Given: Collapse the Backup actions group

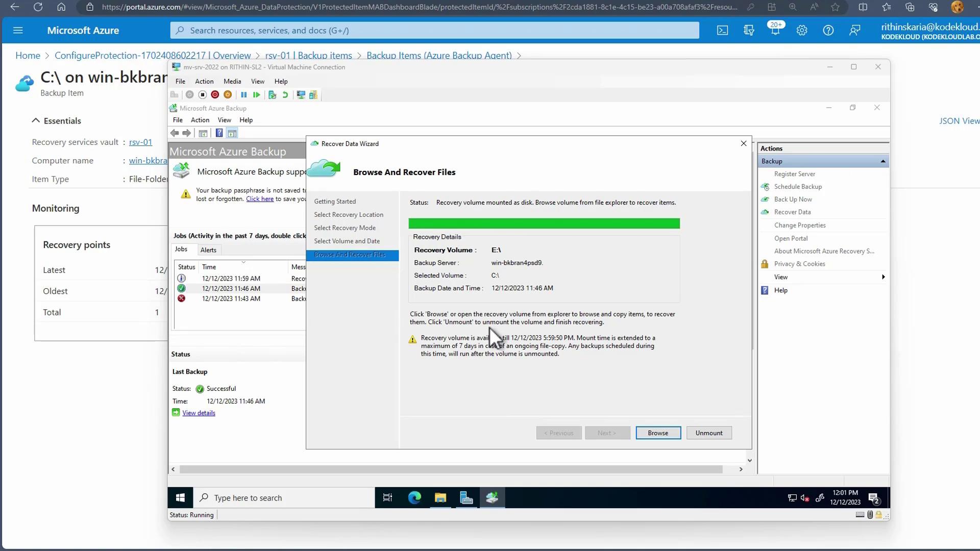Looking at the screenshot, I should coord(883,161).
